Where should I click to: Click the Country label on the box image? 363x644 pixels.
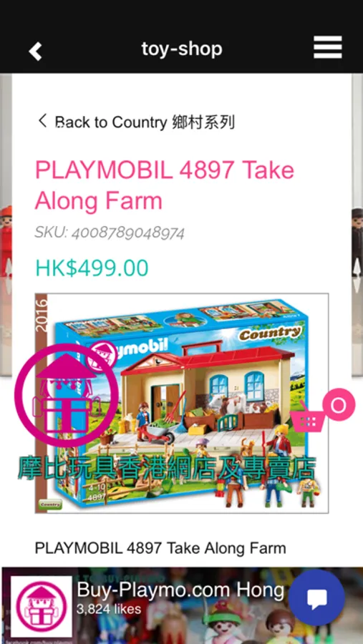click(x=270, y=333)
